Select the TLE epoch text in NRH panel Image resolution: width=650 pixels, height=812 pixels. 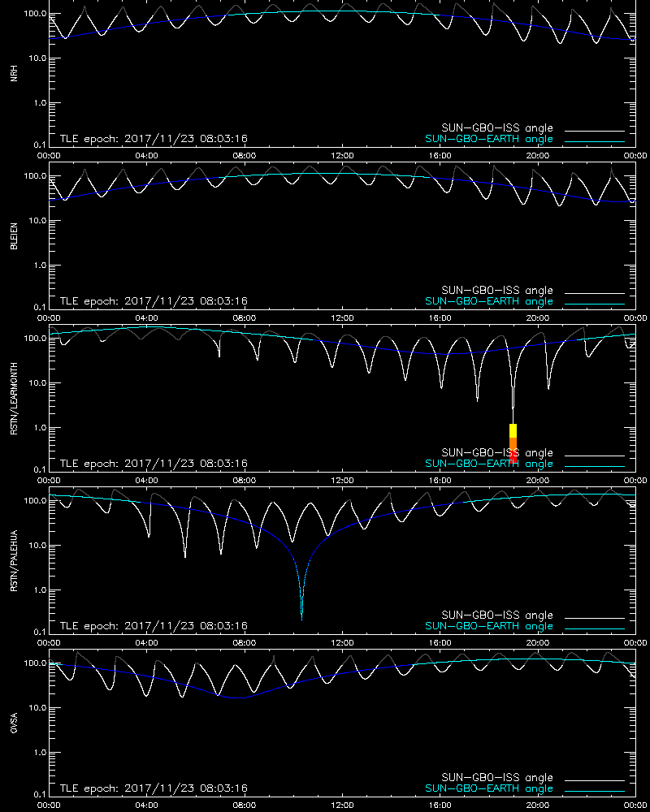click(x=154, y=139)
